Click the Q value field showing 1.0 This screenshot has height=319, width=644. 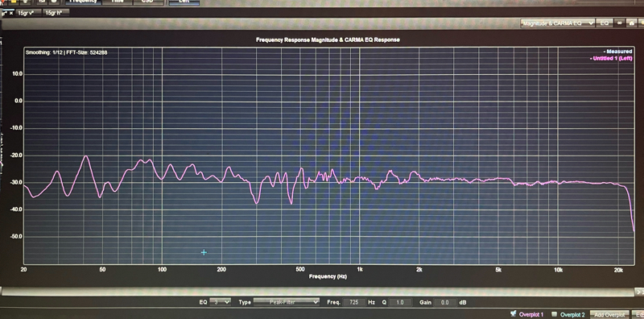[399, 302]
